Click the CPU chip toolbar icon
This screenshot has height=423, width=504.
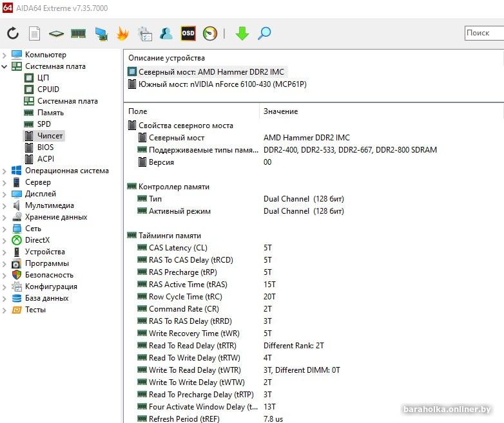pos(56,33)
